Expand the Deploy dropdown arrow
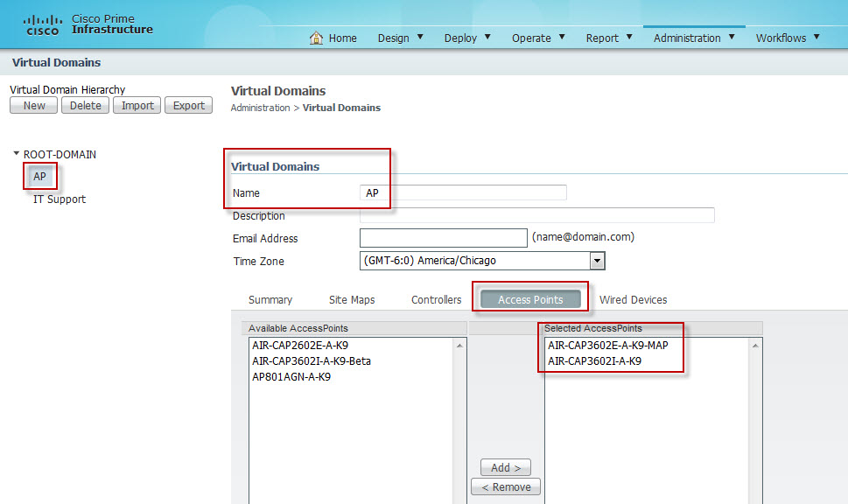The width and height of the screenshot is (848, 504). coord(487,38)
